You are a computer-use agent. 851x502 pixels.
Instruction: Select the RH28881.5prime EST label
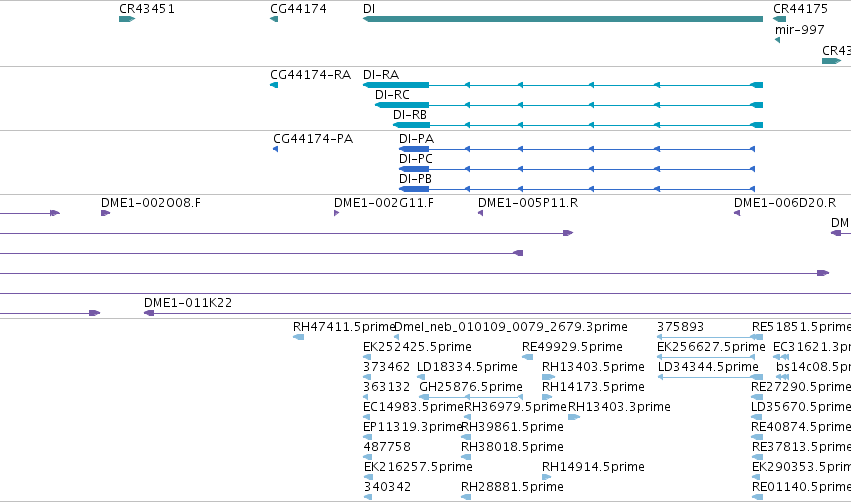pyautogui.click(x=512, y=486)
